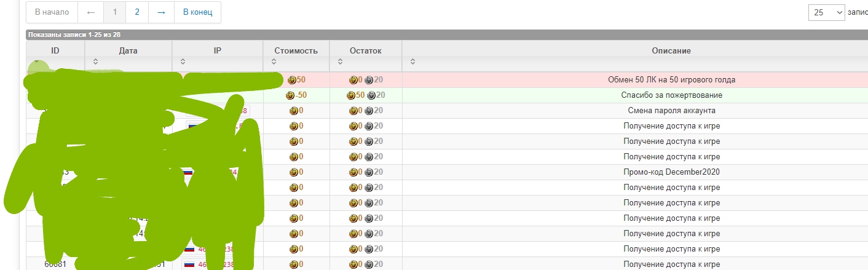The width and height of the screenshot is (868, 270).
Task: Select page 1 in pagination
Action: 115,12
